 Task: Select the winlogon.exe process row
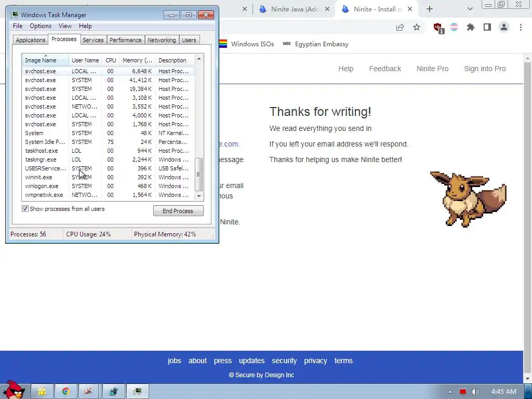tap(108, 186)
